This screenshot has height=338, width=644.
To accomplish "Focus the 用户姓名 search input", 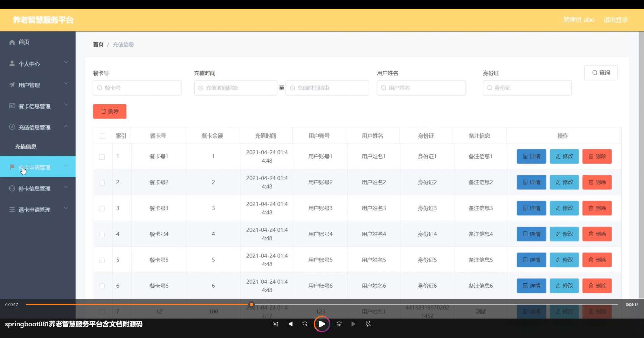I will tap(421, 88).
